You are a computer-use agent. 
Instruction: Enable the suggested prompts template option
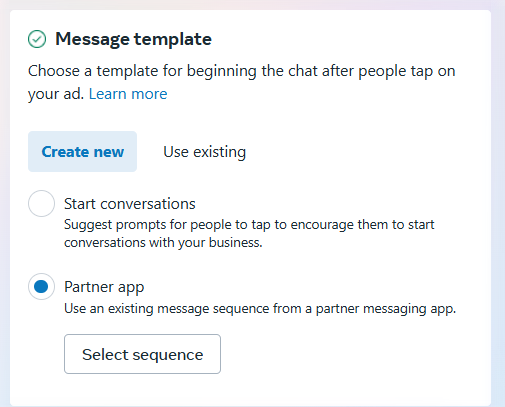[41, 203]
